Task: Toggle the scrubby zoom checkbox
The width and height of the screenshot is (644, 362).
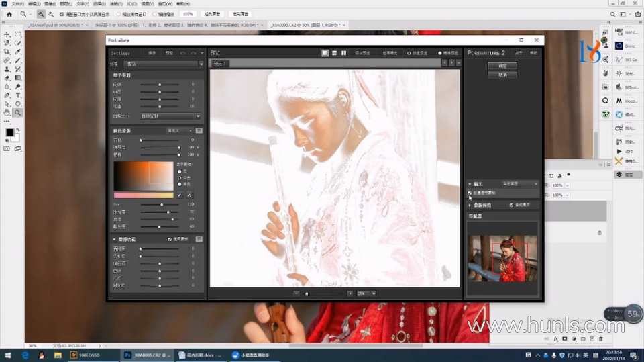Action: [154, 14]
